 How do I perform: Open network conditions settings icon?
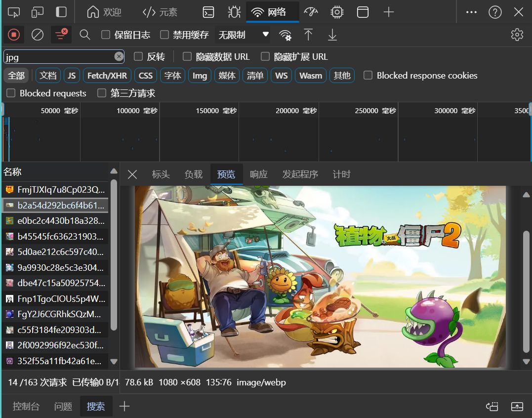285,35
